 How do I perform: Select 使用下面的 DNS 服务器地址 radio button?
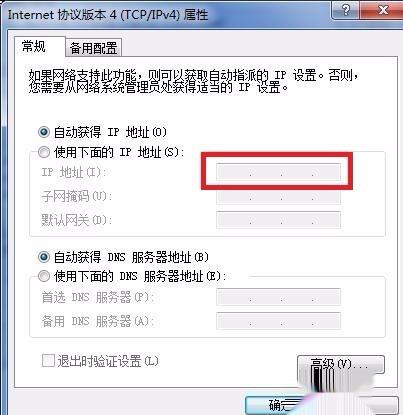pyautogui.click(x=44, y=276)
